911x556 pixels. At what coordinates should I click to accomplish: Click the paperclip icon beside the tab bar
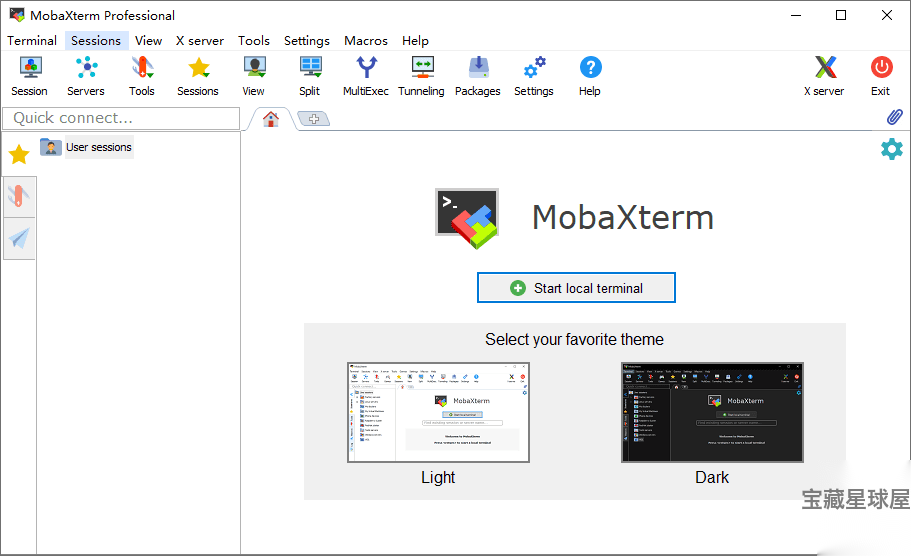point(895,117)
